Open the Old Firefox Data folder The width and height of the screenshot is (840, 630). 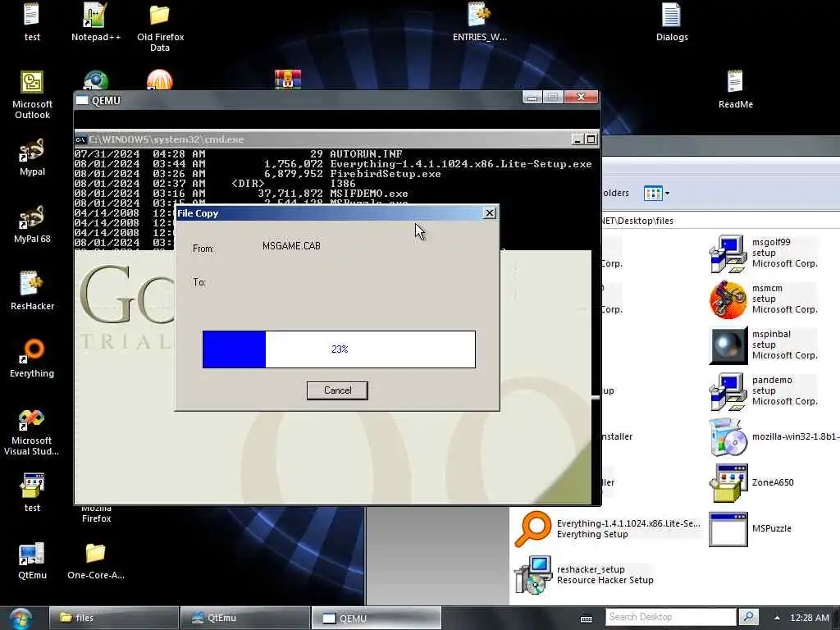coord(160,27)
